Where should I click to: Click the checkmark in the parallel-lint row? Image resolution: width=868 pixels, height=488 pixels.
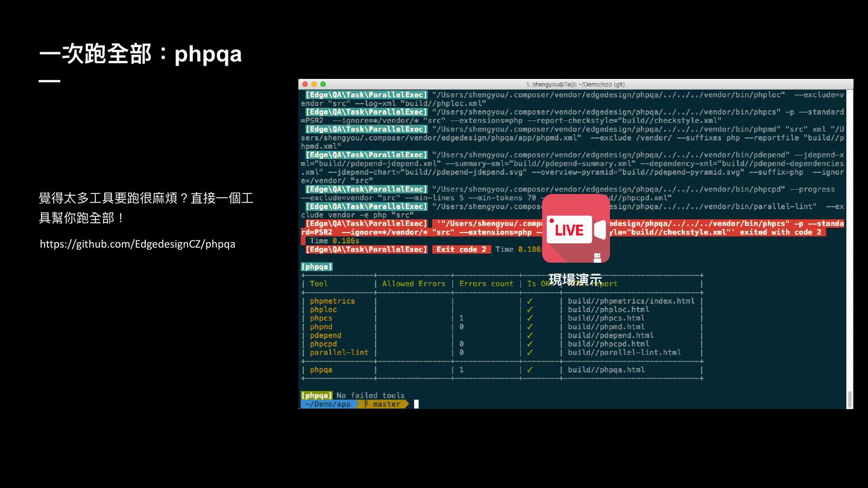[x=530, y=352]
